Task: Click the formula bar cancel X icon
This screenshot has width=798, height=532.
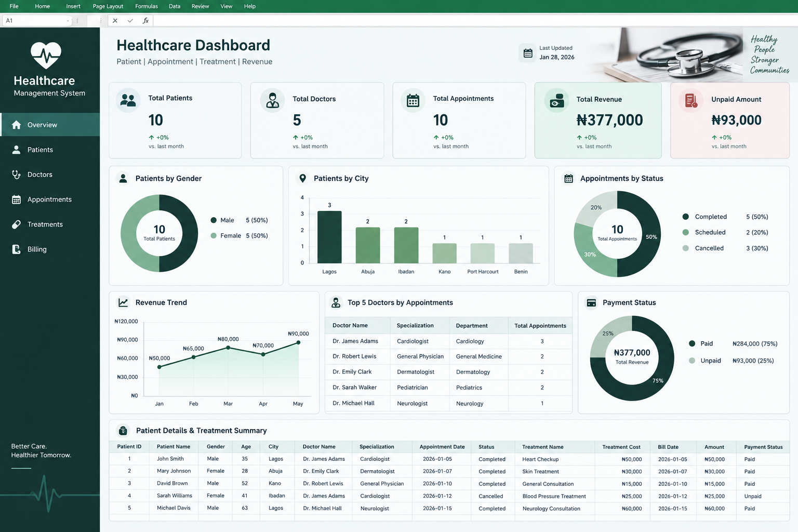Action: 115,21
